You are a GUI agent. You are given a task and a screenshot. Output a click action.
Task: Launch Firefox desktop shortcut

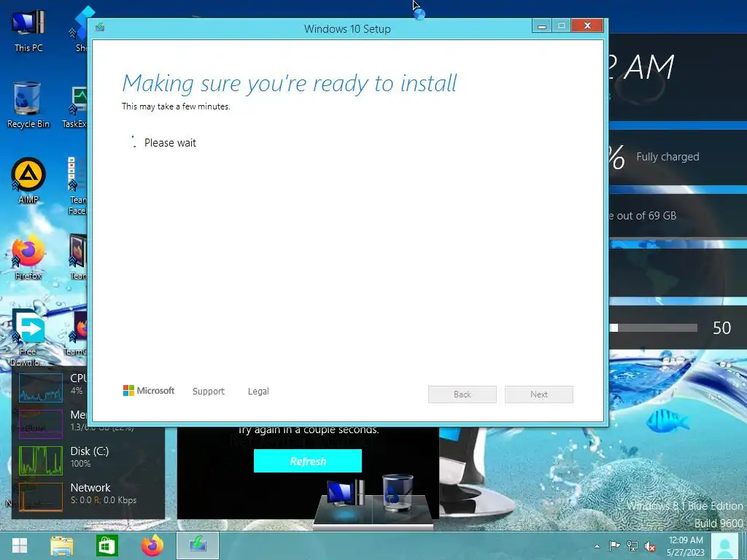tap(28, 256)
